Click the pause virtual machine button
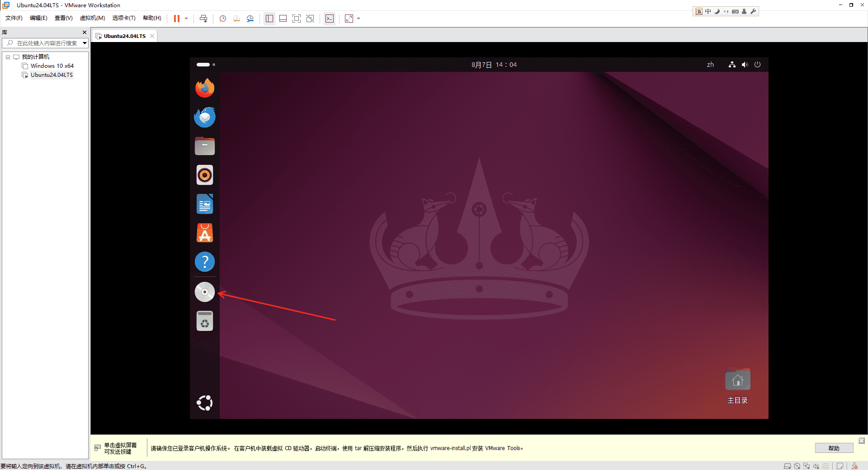The width and height of the screenshot is (868, 470). [x=177, y=19]
